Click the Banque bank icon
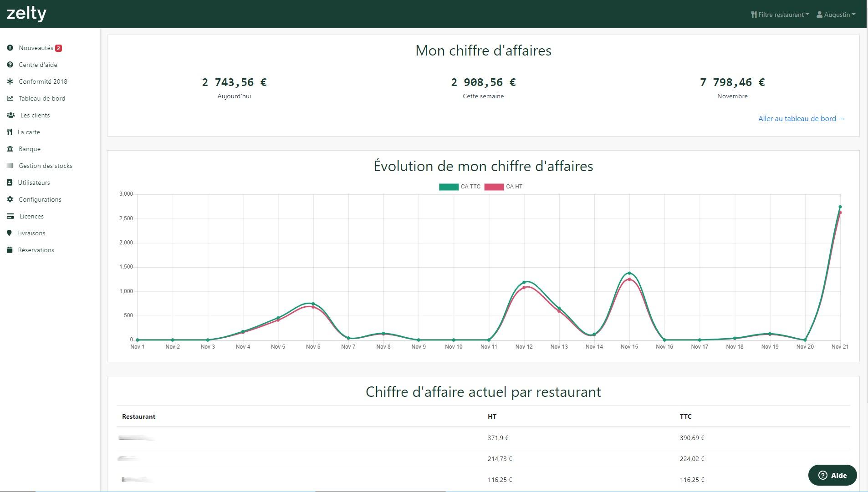The height and width of the screenshot is (492, 868). click(10, 149)
